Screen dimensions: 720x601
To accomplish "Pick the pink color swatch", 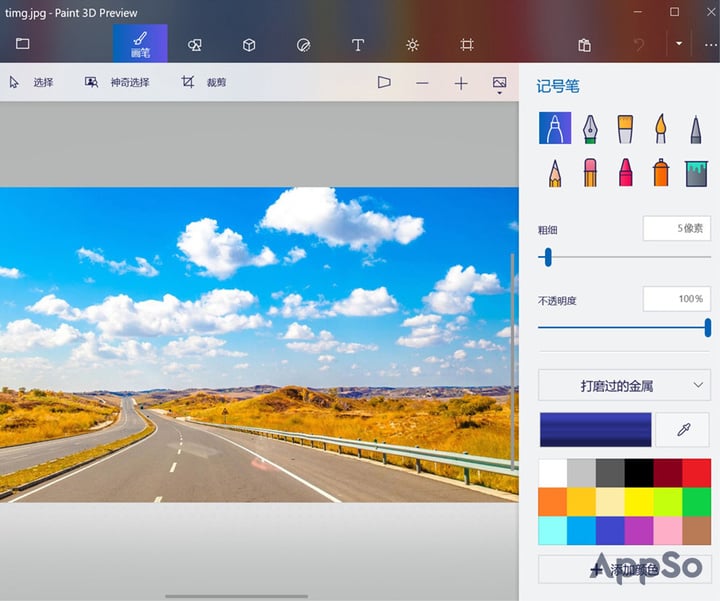I will (x=668, y=531).
